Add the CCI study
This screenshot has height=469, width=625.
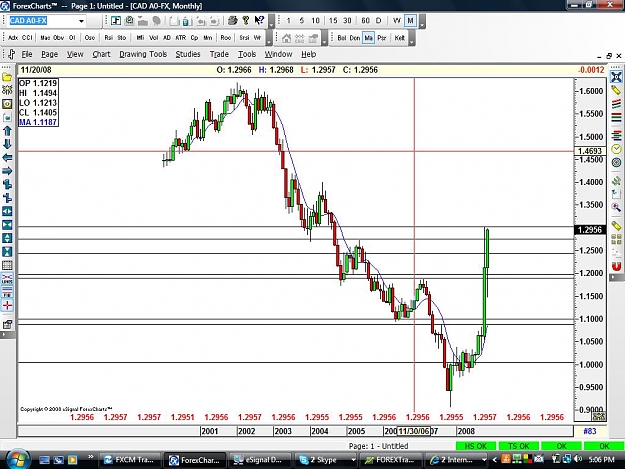tap(27, 38)
